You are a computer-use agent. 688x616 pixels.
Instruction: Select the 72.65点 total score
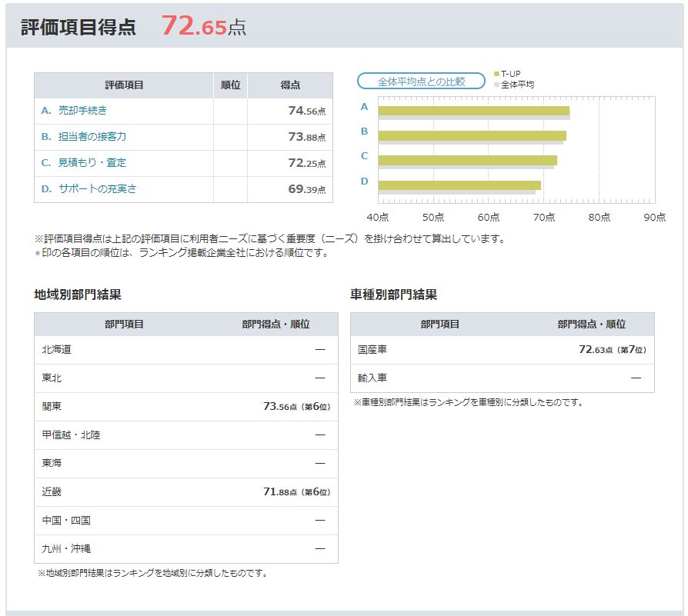(204, 26)
